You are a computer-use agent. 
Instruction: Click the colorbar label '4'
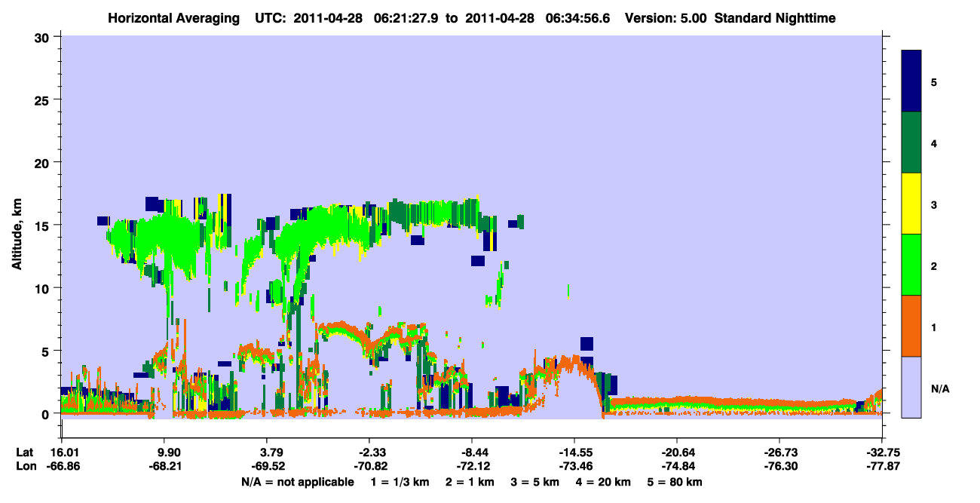point(934,143)
